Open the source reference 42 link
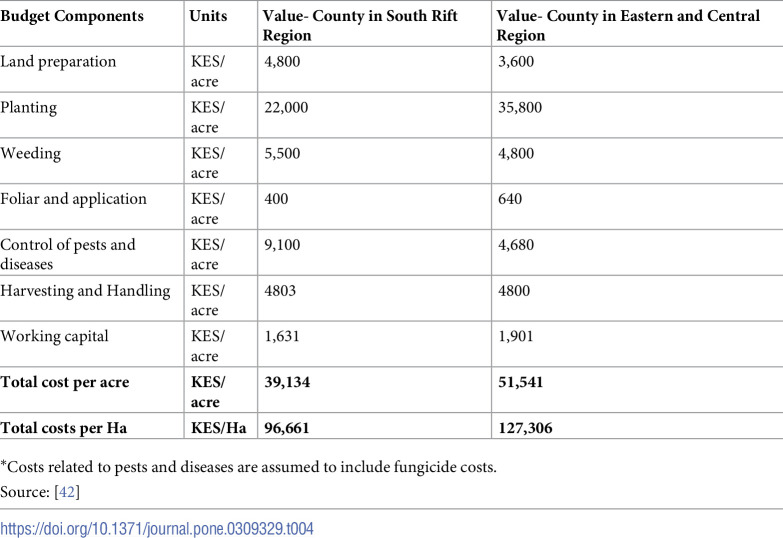Image resolution: width=783 pixels, height=538 pixels. (67, 492)
